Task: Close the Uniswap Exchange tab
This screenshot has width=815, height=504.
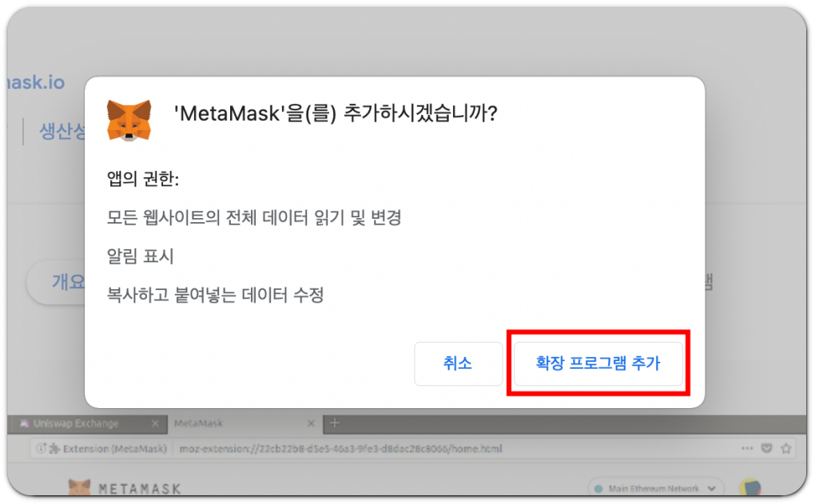Action: coord(155,423)
